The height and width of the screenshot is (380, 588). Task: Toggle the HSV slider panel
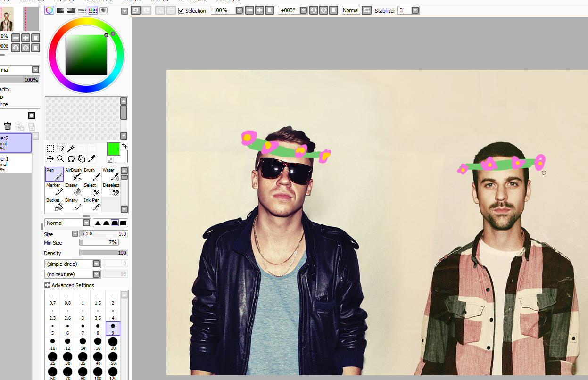click(x=71, y=10)
